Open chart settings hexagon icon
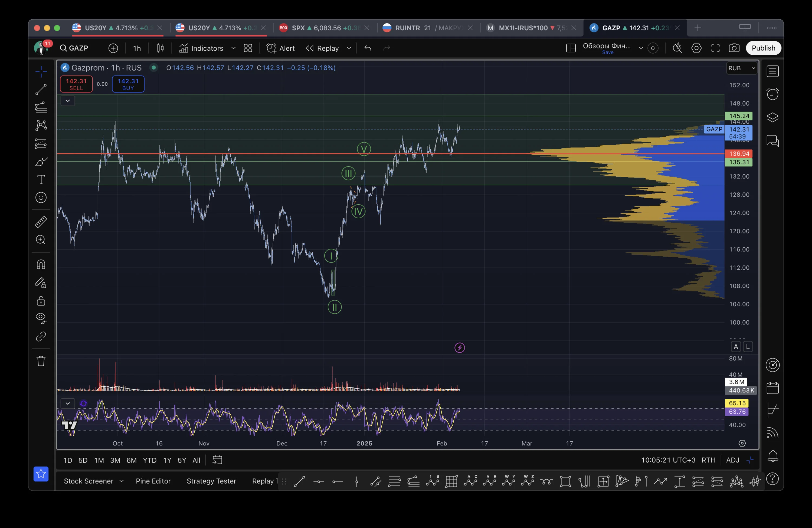This screenshot has height=528, width=812. (x=696, y=48)
